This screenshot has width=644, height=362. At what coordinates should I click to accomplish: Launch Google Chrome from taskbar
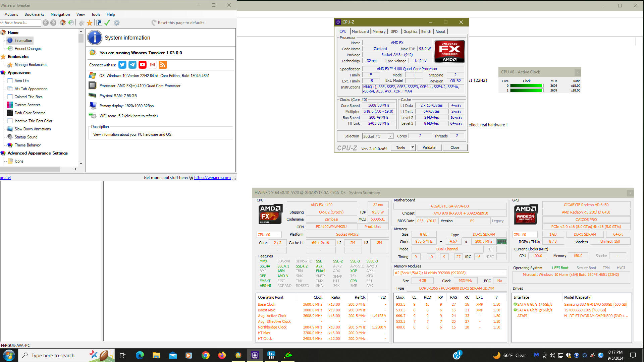coord(206,355)
